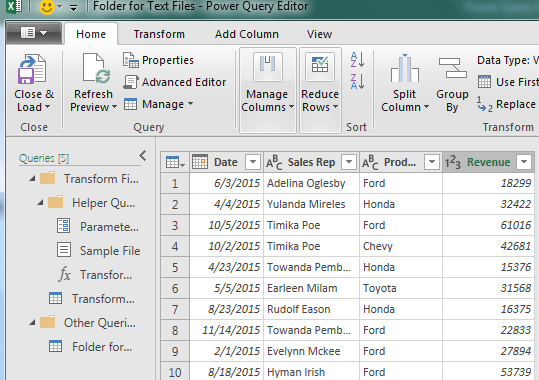Switch to the View tab

point(319,34)
